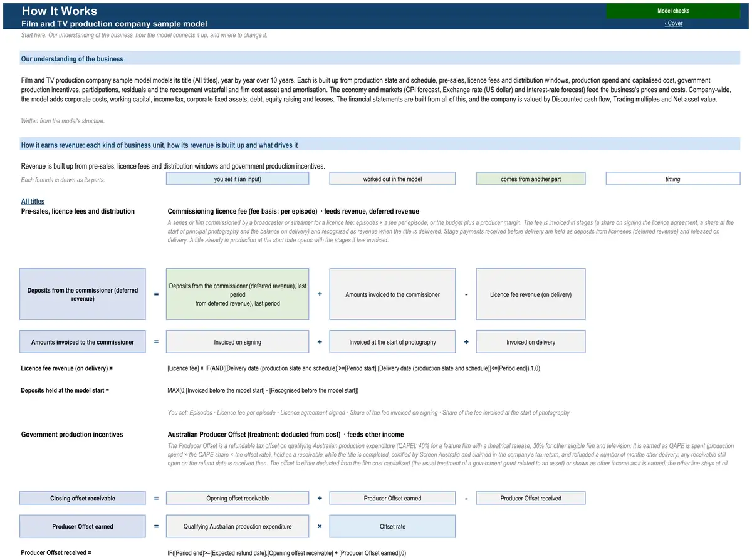Select the Invoiced at the start of photography box

(392, 342)
